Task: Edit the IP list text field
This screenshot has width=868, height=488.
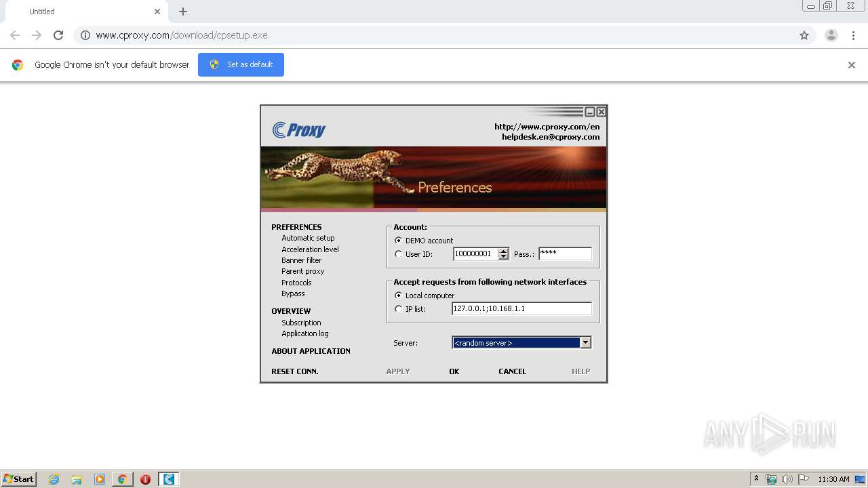Action: point(521,309)
